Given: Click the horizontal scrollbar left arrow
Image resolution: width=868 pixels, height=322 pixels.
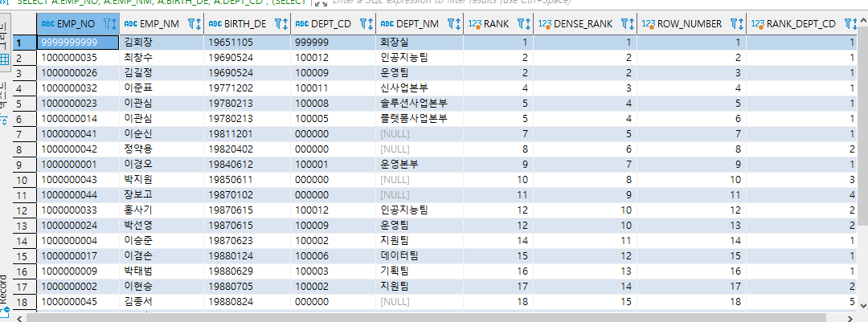Looking at the screenshot, I should (20, 317).
